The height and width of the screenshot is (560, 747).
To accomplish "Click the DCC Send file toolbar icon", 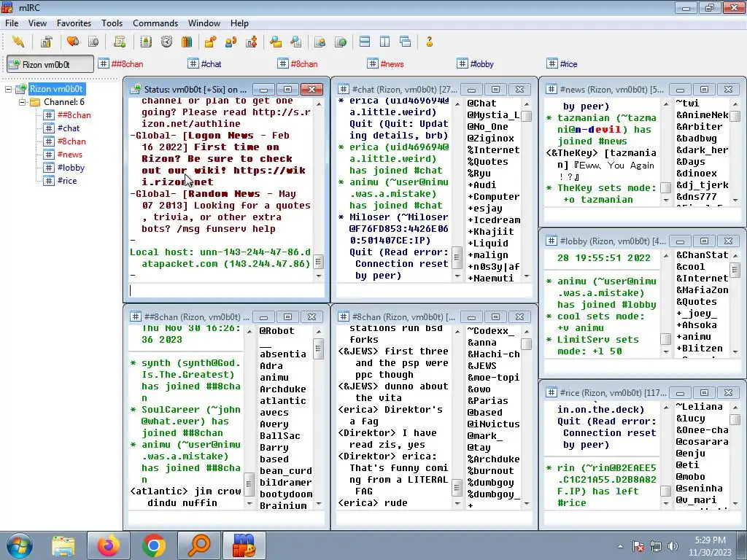I will (x=210, y=42).
